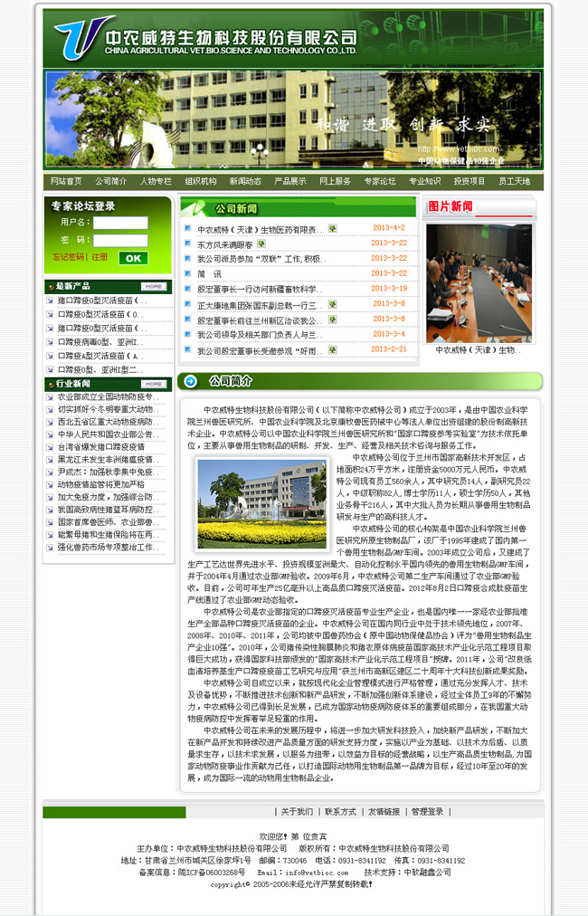The height and width of the screenshot is (916, 588).
Task: Click bullet icon in 最新产品 header
Action: [x=52, y=287]
